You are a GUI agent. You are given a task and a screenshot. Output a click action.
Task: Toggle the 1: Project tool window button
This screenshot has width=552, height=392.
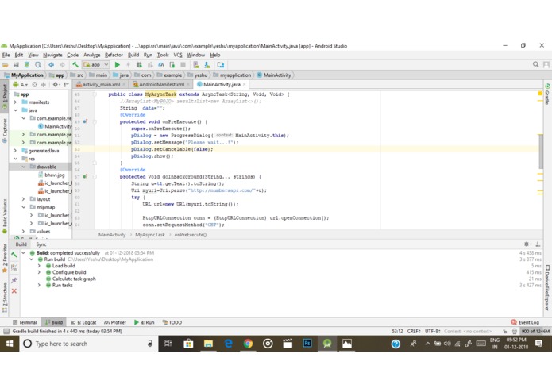pyautogui.click(x=5, y=96)
